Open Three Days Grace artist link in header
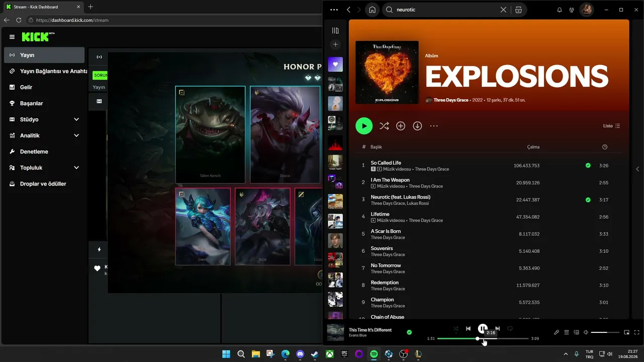644x362 pixels. coord(451,100)
